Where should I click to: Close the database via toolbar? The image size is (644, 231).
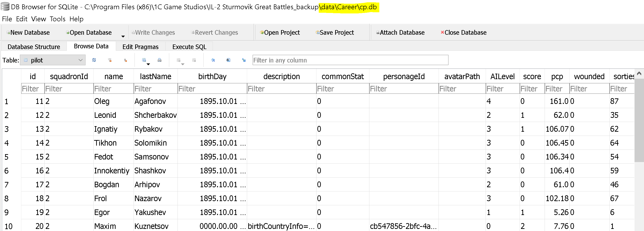463,33
